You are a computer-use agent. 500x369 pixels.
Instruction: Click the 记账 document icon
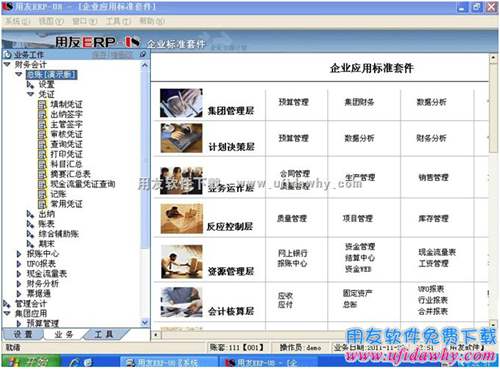pyautogui.click(x=42, y=194)
